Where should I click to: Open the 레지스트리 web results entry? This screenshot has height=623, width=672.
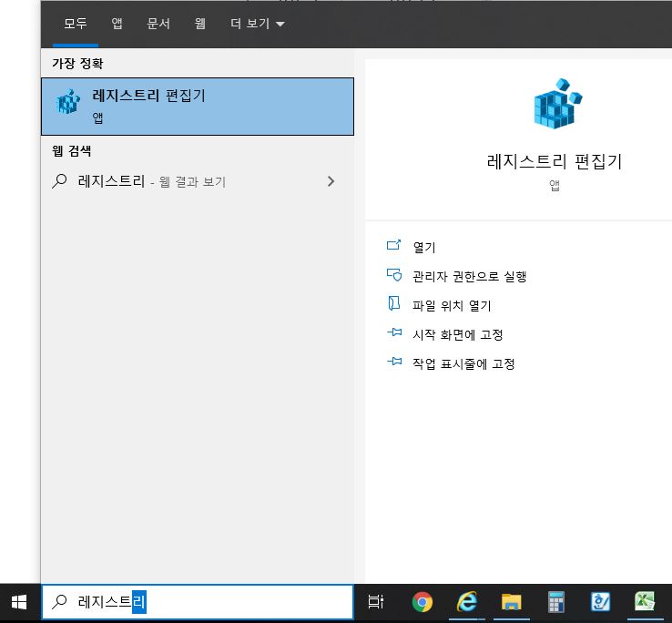tap(198, 181)
